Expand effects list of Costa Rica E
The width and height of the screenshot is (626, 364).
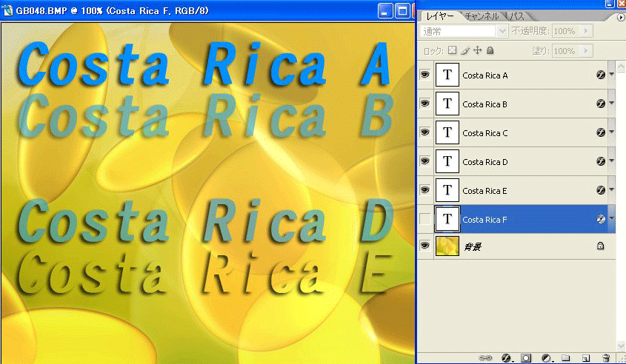tap(612, 190)
